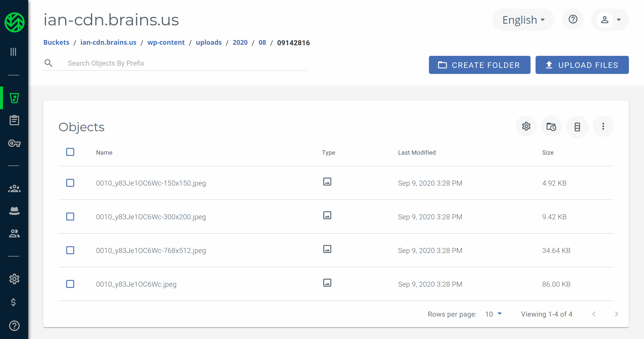
Task: Select the 150x150.jpeg file checkbox
Action: 70,183
